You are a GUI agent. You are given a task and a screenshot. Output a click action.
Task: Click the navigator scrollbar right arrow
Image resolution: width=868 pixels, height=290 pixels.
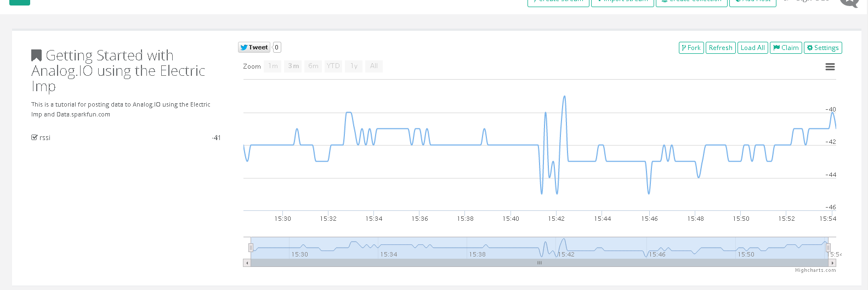point(832,263)
